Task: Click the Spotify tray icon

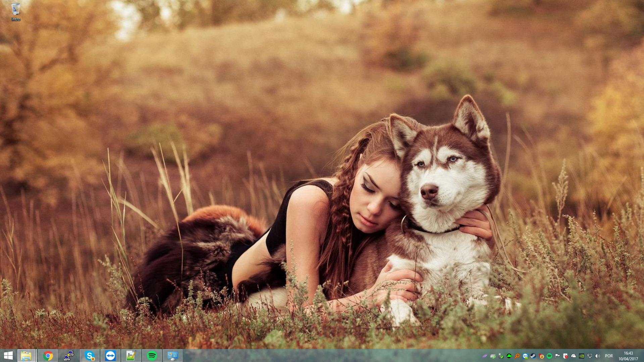Action: click(549, 356)
